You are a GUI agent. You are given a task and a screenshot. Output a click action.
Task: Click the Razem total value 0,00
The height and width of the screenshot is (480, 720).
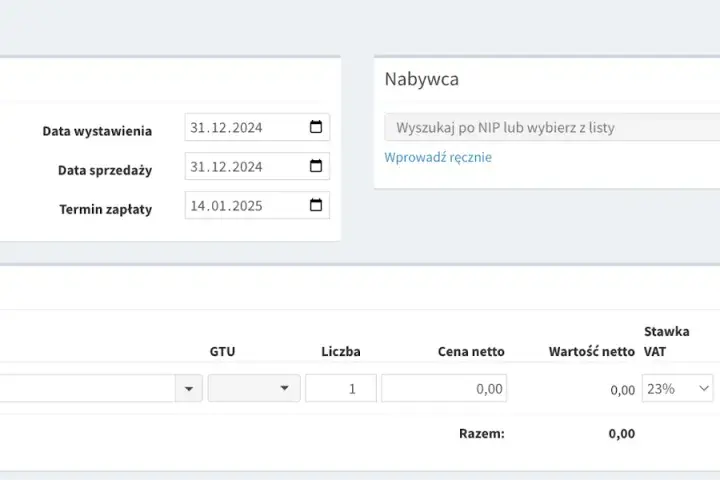pos(622,434)
